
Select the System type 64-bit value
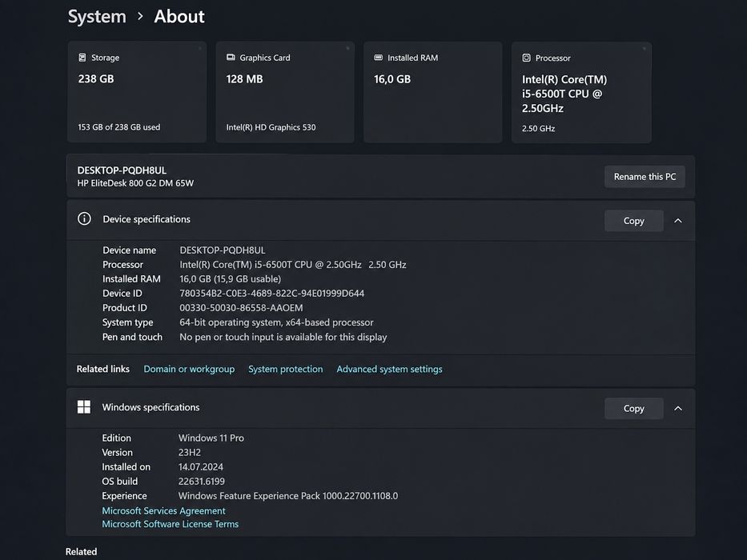point(276,322)
